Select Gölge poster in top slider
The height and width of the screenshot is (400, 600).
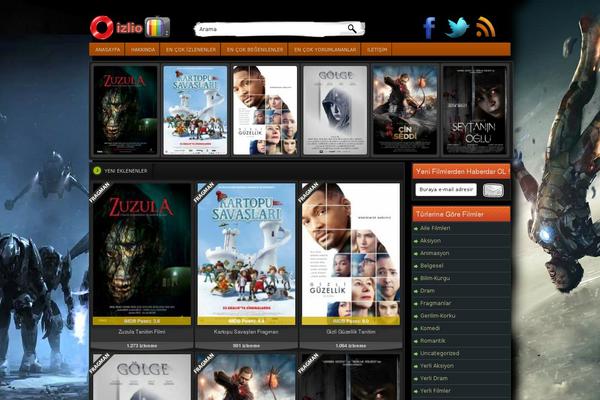(x=335, y=110)
